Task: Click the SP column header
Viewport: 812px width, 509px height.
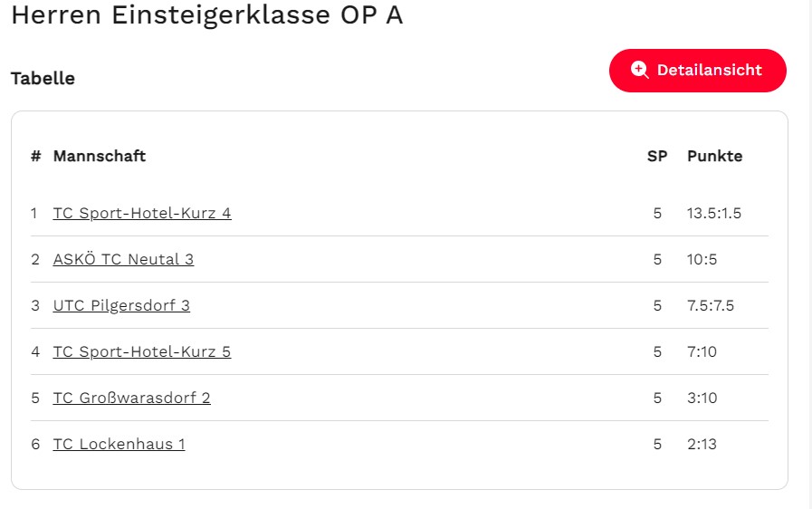Action: coord(657,156)
